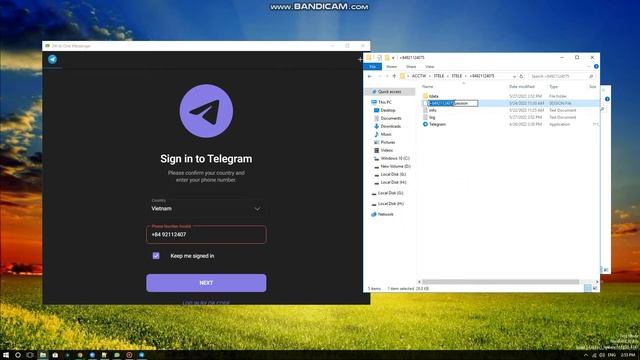Open the Home ribbon tab in Explorer
The height and width of the screenshot is (360, 640).
click(391, 67)
